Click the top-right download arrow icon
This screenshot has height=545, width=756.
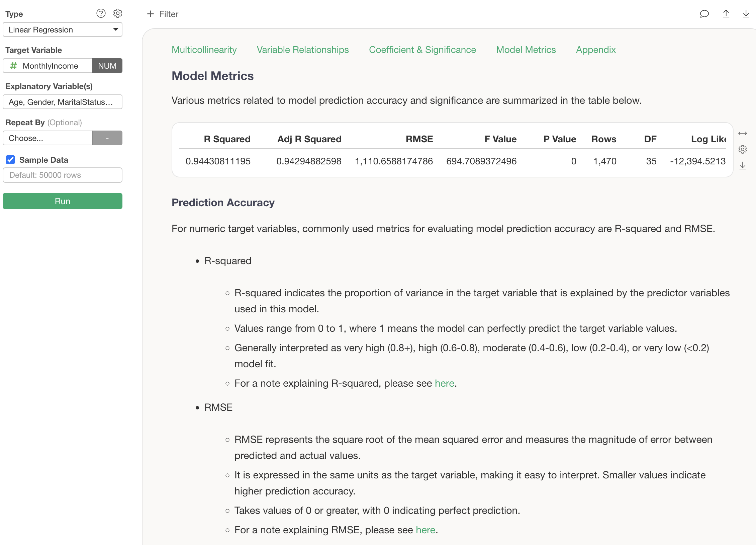click(746, 14)
